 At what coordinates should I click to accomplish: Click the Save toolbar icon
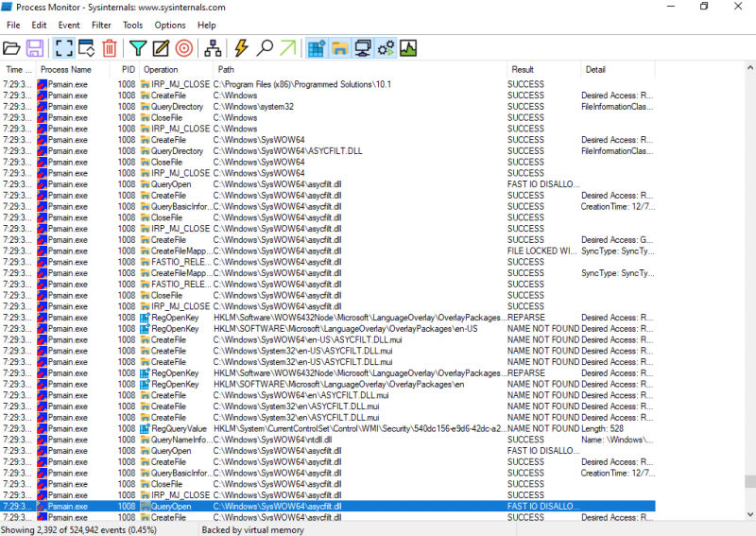35,48
